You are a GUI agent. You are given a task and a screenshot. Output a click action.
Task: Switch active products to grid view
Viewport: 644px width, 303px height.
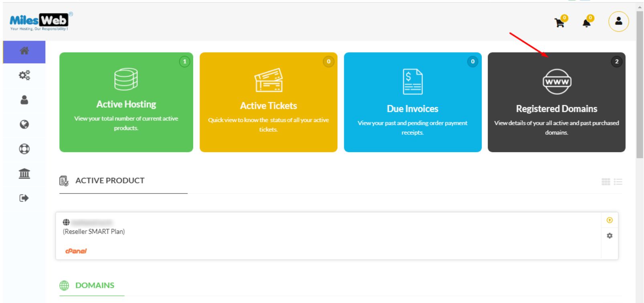pyautogui.click(x=606, y=182)
